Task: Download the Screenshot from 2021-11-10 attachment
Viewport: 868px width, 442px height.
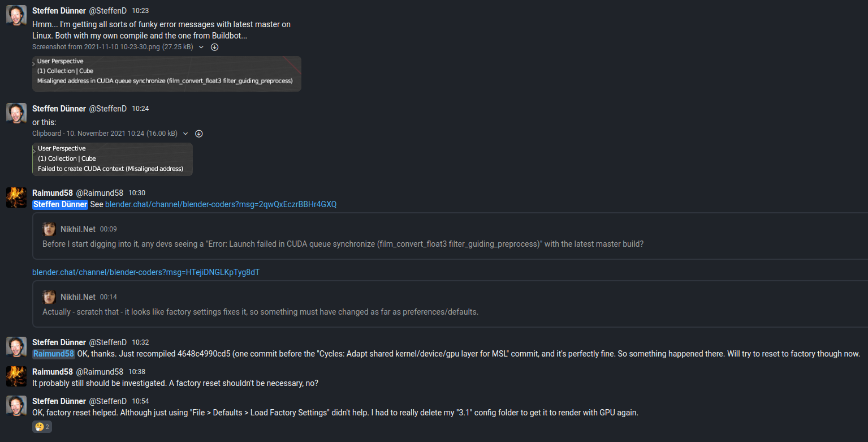Action: point(215,47)
